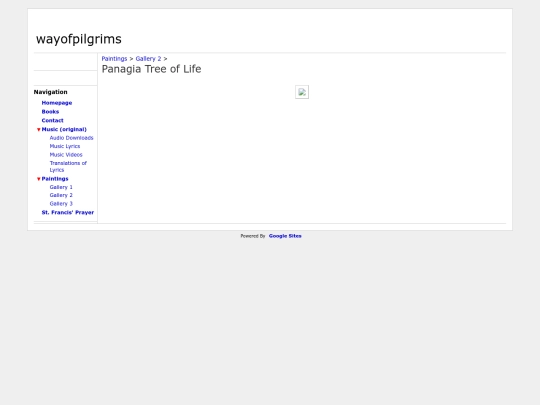The image size is (540, 405).
Task: Select Music Videos in navigation
Action: (x=66, y=155)
